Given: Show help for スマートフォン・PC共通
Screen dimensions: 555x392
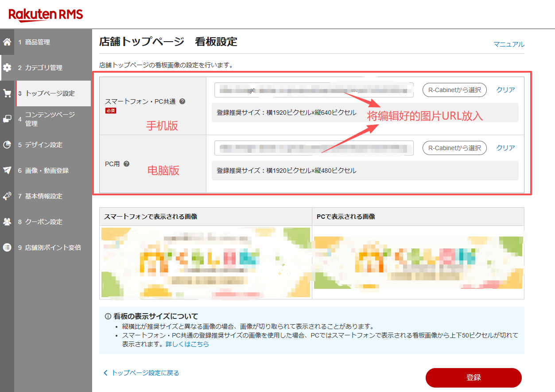Looking at the screenshot, I should [182, 101].
